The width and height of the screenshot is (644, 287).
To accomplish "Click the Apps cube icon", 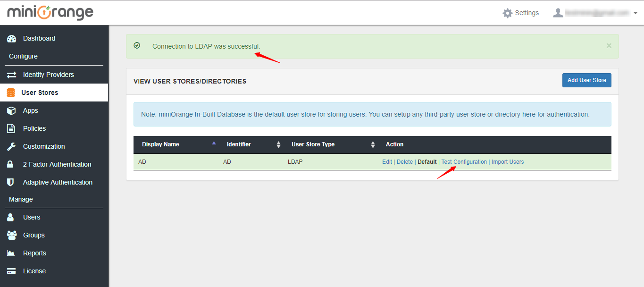I will click(x=12, y=110).
